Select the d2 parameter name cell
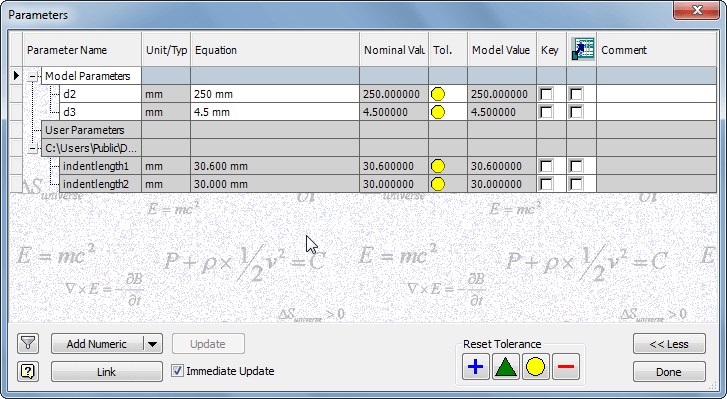This screenshot has width=727, height=399. (101, 94)
